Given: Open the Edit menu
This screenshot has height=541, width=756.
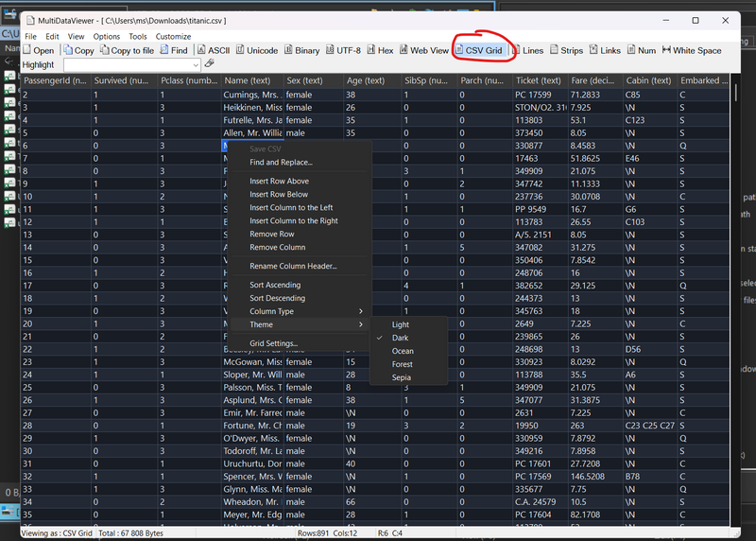Looking at the screenshot, I should (52, 36).
